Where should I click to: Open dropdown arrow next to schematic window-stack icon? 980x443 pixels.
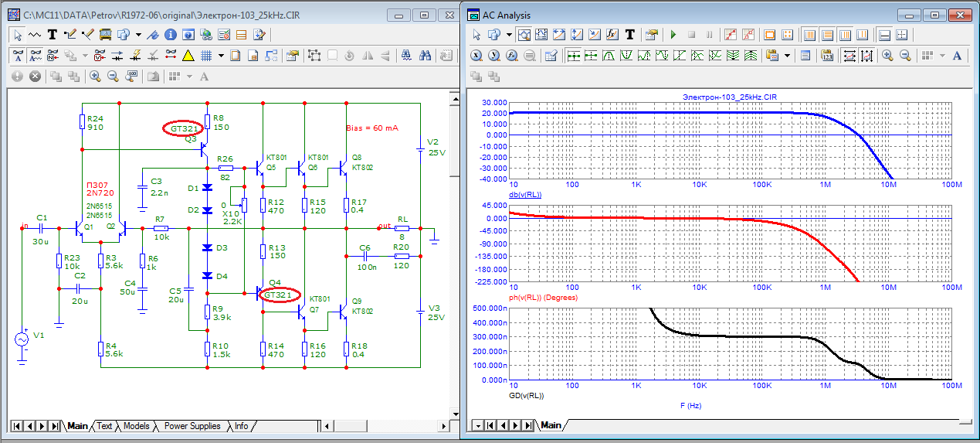pyautogui.click(x=138, y=35)
